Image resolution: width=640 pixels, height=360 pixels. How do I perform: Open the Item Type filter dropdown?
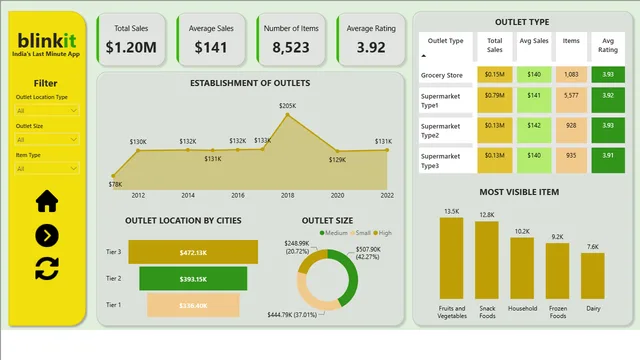coord(47,169)
